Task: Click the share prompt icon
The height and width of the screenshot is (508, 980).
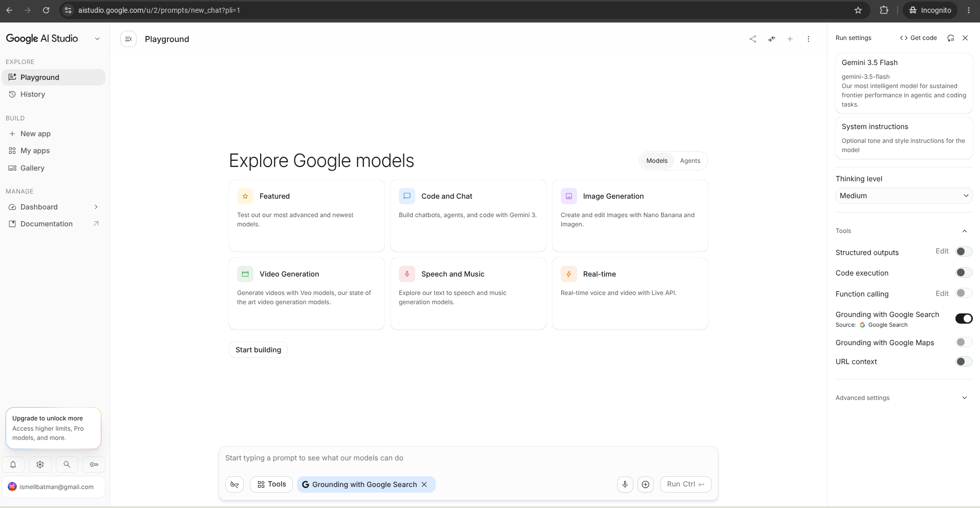Action: pos(753,39)
